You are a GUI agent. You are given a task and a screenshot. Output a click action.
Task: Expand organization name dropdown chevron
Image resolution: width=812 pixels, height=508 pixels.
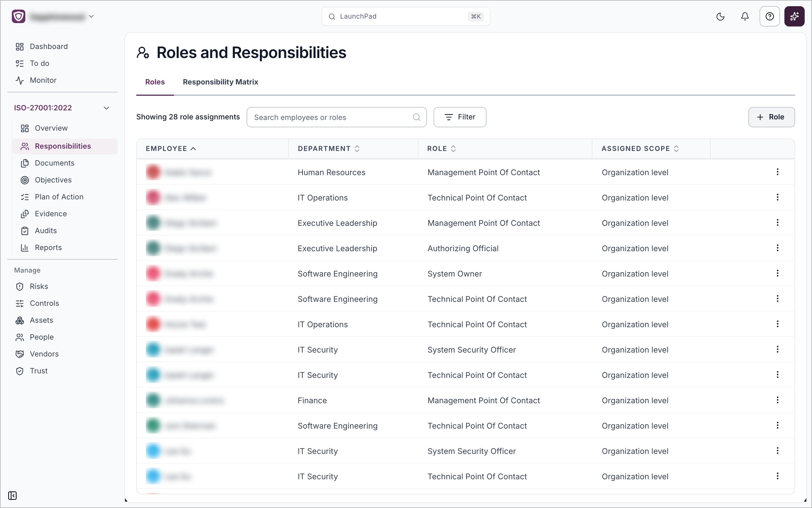tap(91, 16)
